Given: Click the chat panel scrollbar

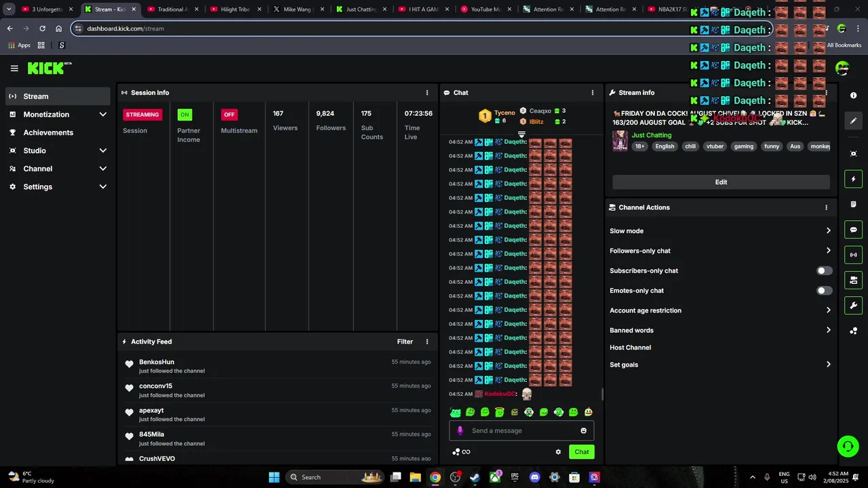Looking at the screenshot, I should 602,394.
